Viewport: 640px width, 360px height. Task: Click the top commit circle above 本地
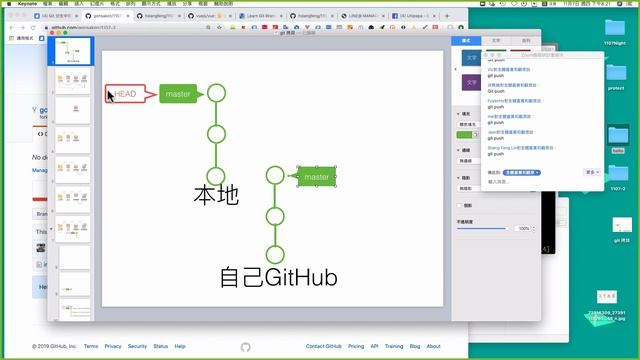coord(216,93)
